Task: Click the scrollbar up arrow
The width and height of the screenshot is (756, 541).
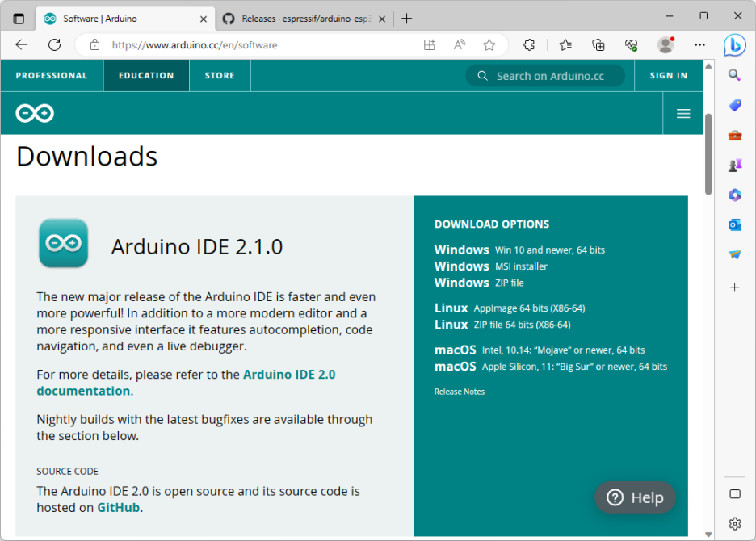Action: tap(708, 66)
